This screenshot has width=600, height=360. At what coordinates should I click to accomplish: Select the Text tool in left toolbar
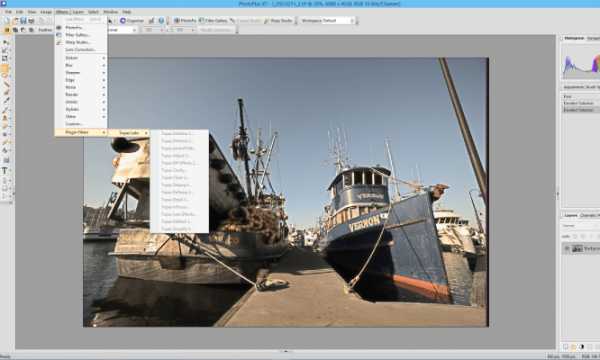(5, 171)
